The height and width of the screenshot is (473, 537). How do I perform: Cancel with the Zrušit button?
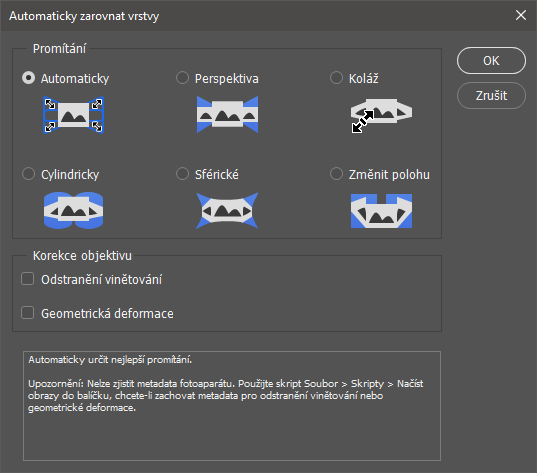tap(491, 96)
